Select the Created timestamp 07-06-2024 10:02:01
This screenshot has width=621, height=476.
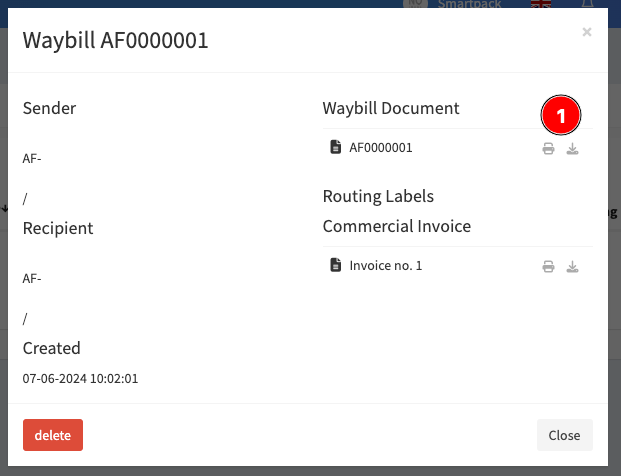[x=80, y=379]
